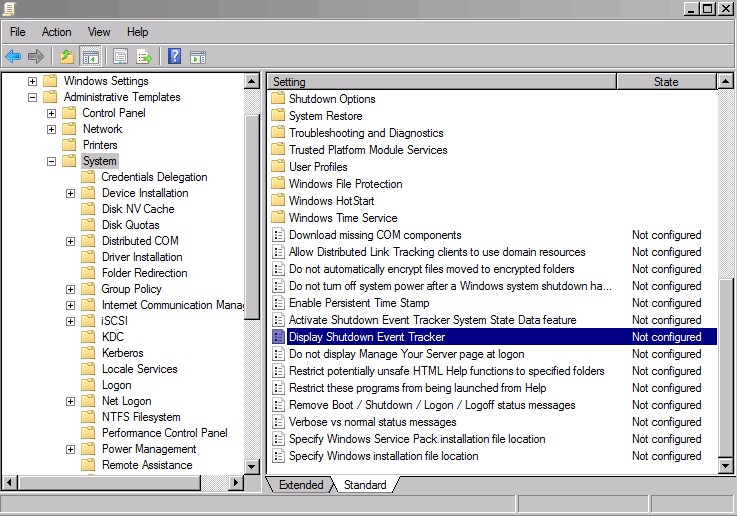Select Locale Services in the tree

[140, 368]
